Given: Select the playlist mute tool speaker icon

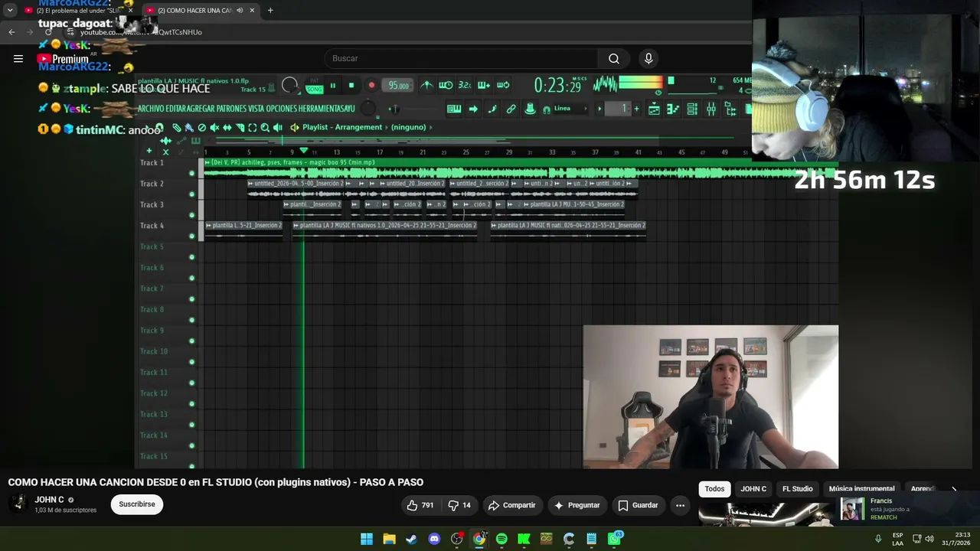Looking at the screenshot, I should (214, 128).
